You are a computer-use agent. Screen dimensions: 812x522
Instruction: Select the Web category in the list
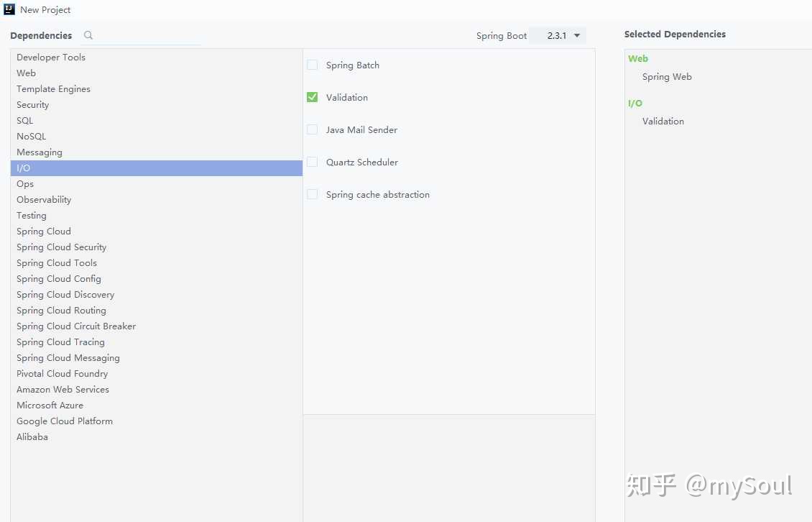(157, 73)
